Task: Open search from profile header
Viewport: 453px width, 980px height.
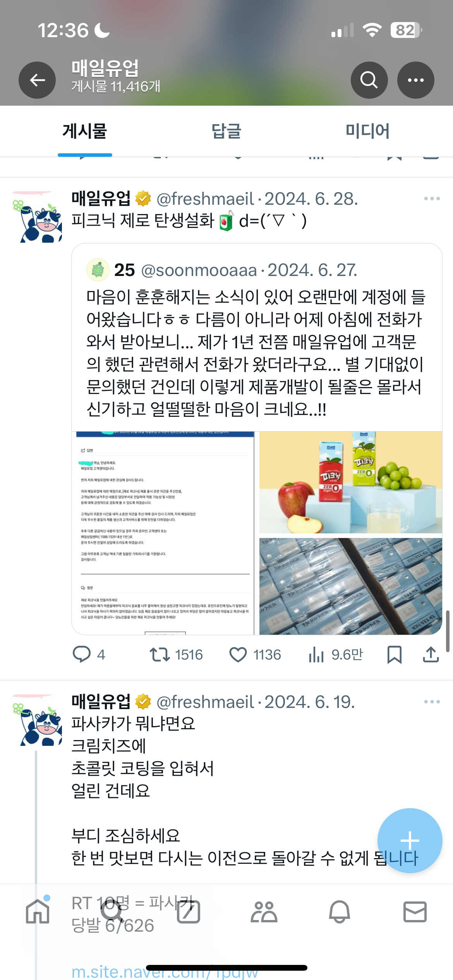Action: [369, 80]
